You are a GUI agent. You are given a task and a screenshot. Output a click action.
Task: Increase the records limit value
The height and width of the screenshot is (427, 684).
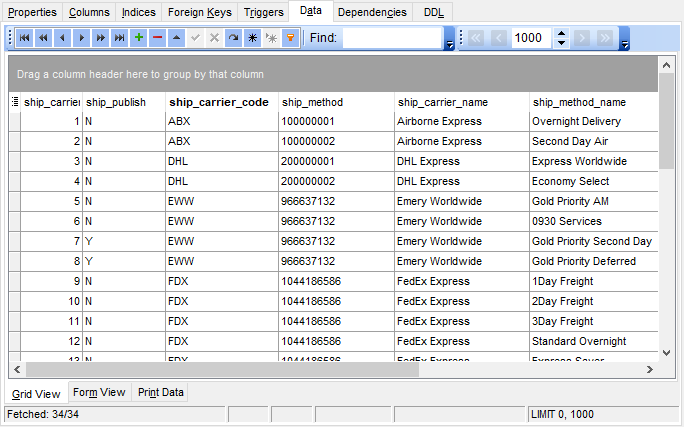pyautogui.click(x=562, y=33)
